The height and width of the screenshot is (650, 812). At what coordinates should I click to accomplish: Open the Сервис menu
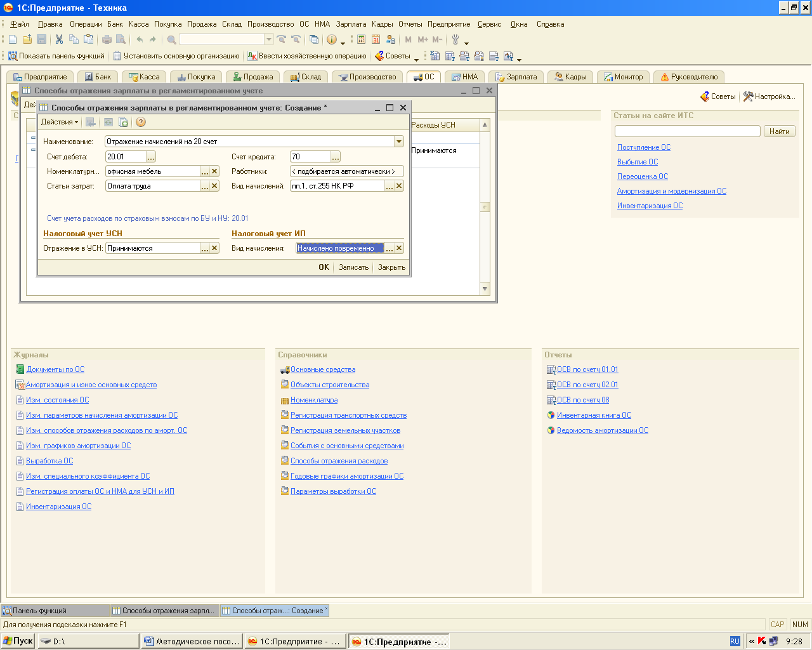(489, 24)
